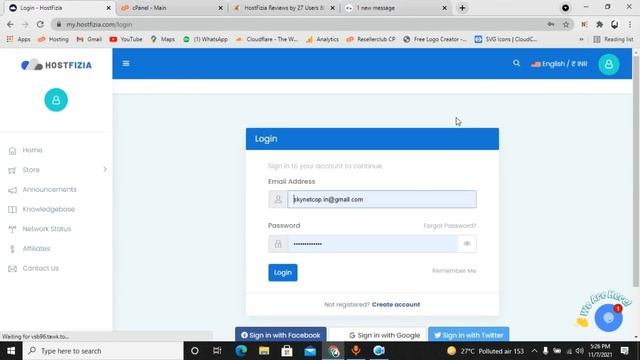
Task: Open the browser extensions puzzle icon
Action: pos(599,24)
